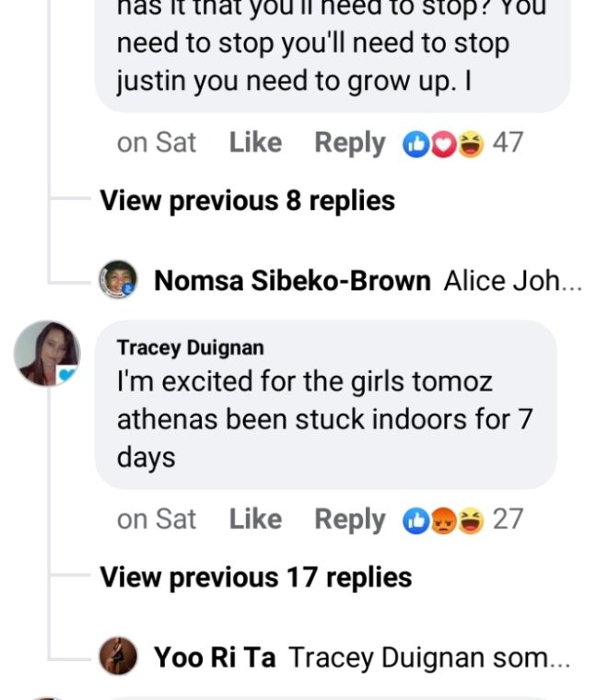This screenshot has height=700, width=608.
Task: Click the reaction emojis on Tracey Duignan's comment
Action: pyautogui.click(x=443, y=520)
